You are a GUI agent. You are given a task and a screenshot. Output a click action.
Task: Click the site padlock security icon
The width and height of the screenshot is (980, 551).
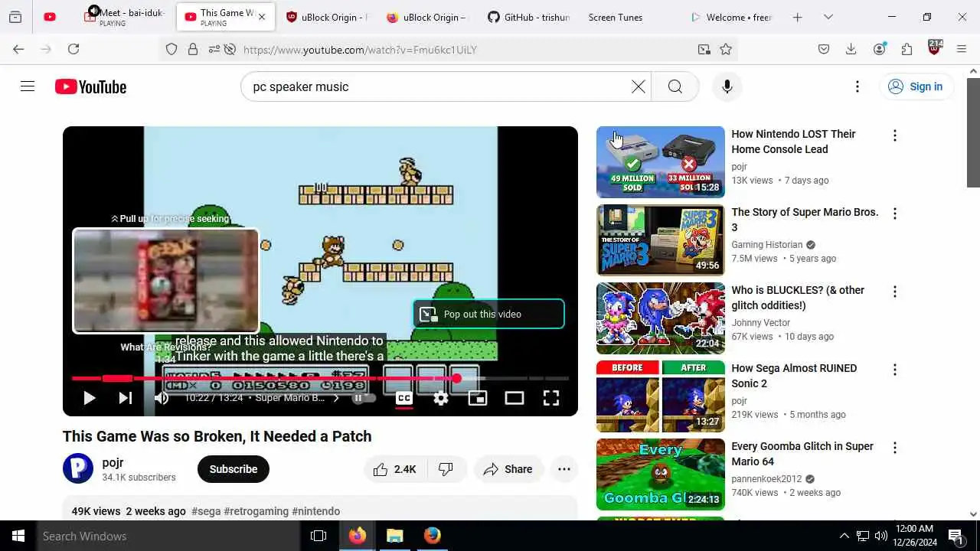(x=193, y=49)
